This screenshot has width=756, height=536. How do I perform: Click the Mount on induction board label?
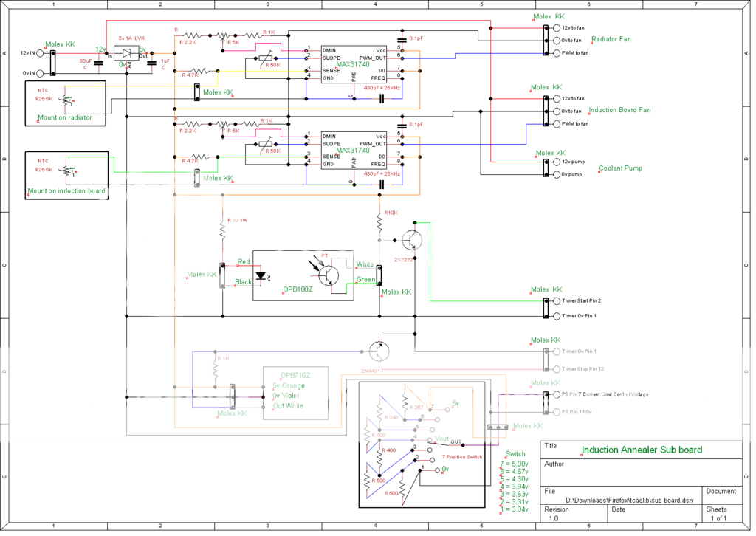pos(66,191)
